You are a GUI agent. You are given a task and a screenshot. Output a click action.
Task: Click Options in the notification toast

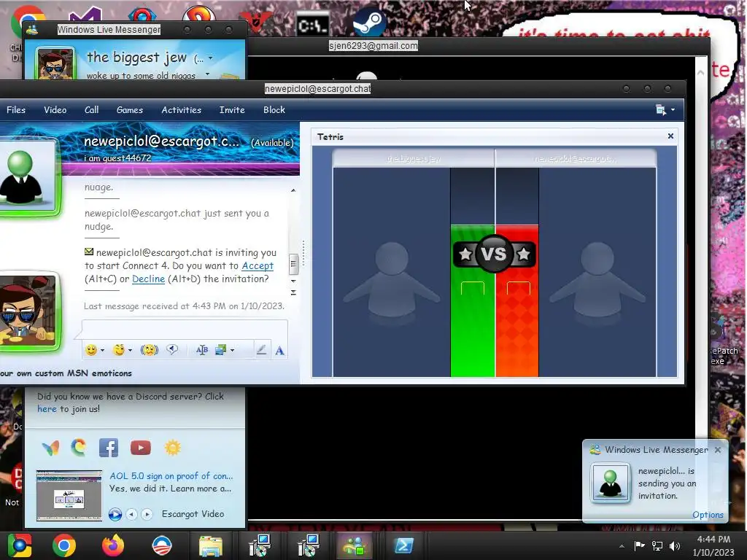coord(708,515)
